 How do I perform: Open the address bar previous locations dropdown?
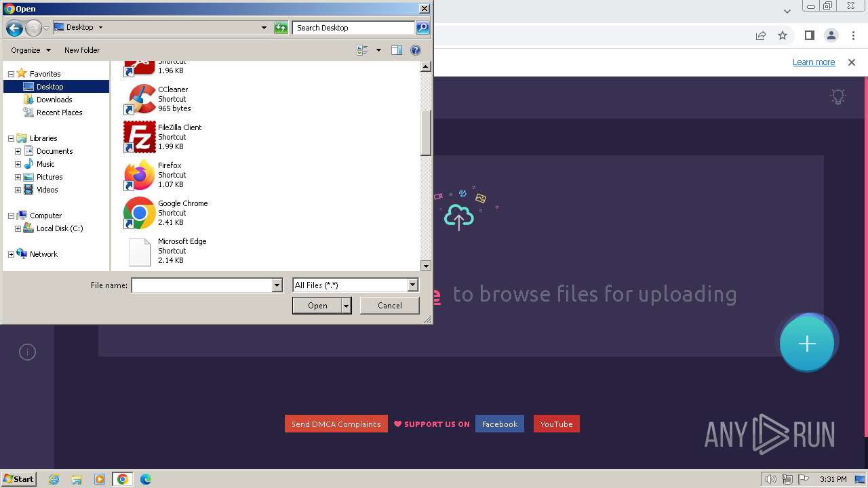264,28
